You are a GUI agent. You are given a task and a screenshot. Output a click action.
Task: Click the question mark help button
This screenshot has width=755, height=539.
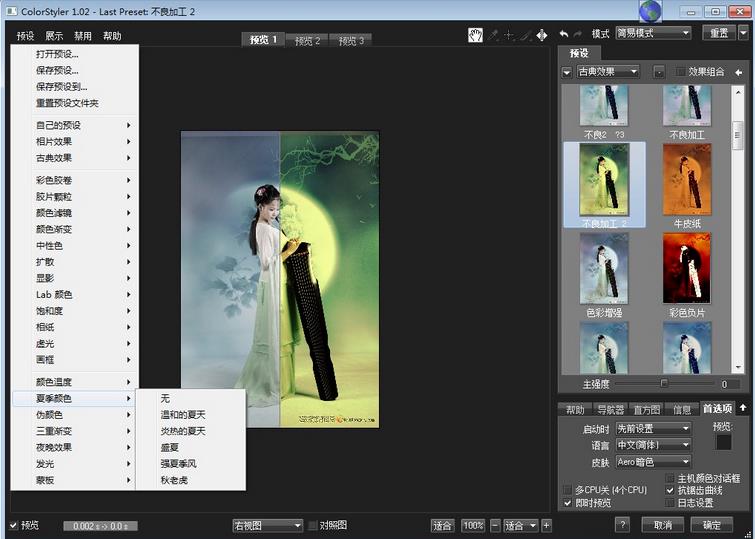click(622, 525)
